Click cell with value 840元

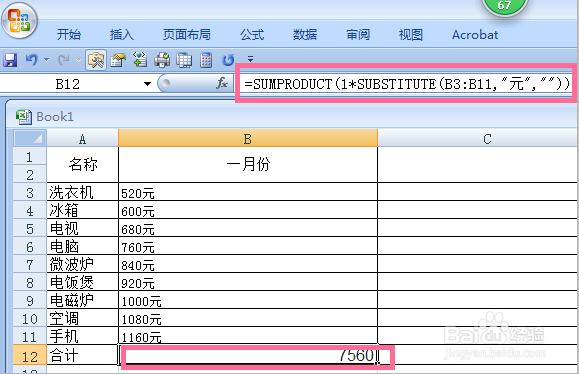point(248,264)
